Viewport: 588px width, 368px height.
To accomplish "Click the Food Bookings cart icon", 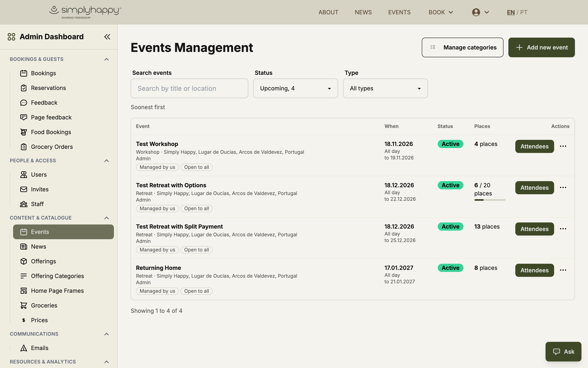I will click(x=23, y=132).
